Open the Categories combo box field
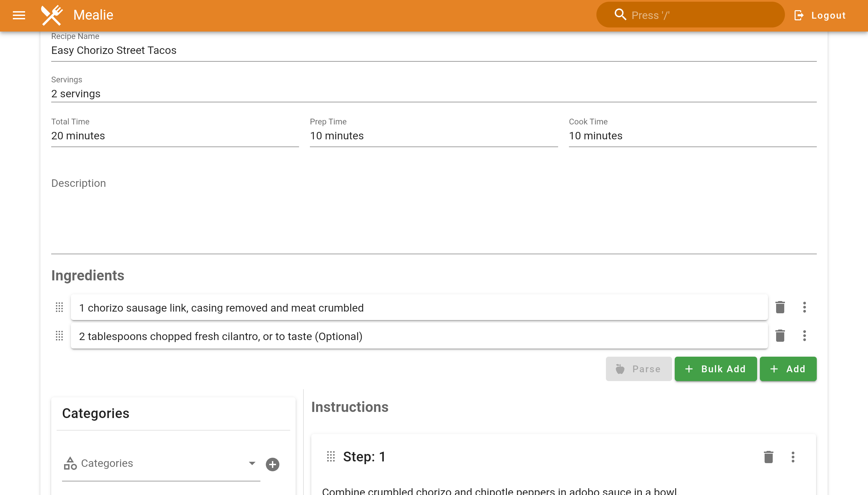 coord(160,463)
